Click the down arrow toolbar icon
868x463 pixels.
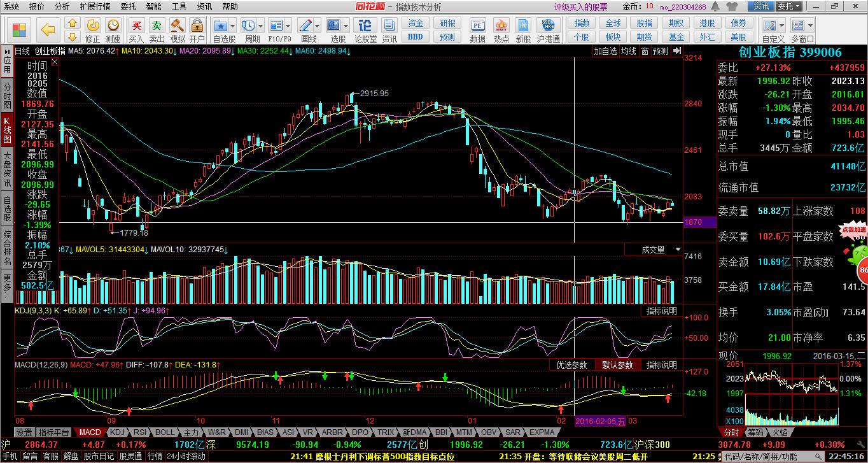73,38
